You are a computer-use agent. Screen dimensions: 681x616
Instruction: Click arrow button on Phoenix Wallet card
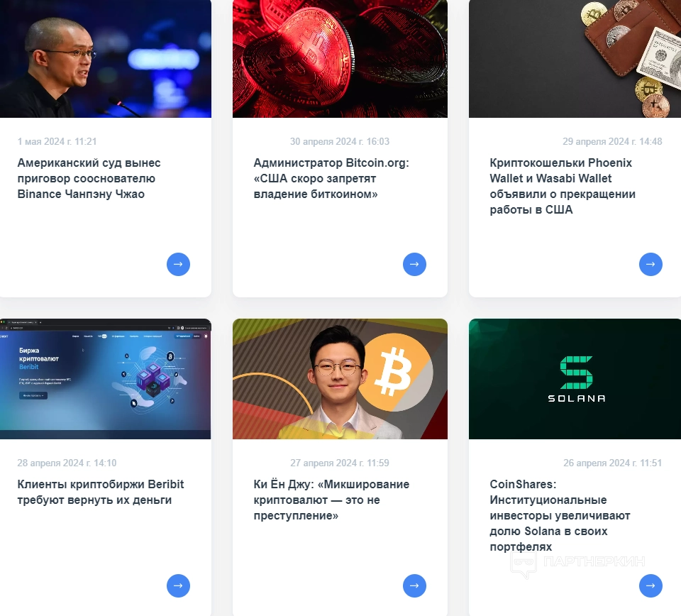pos(650,264)
